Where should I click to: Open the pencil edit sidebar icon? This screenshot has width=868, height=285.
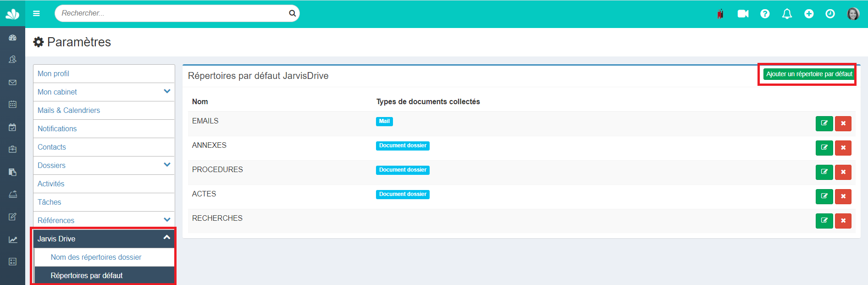point(13,217)
